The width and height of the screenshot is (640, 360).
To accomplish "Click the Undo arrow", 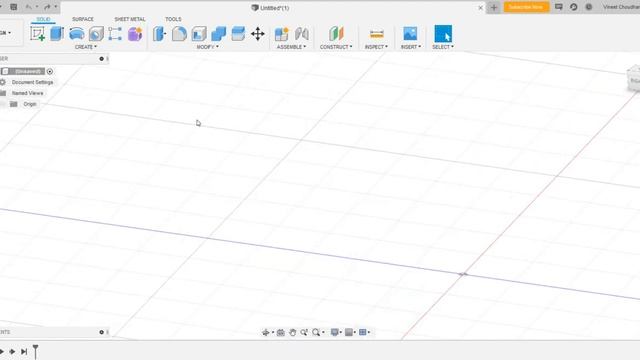I will [x=28, y=7].
